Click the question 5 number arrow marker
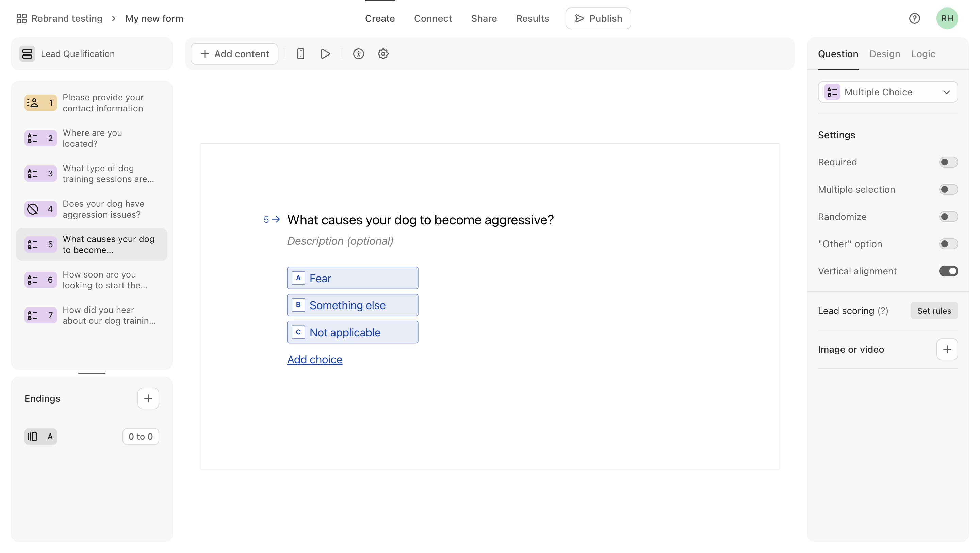Viewport: 980px width, 553px height. [272, 220]
